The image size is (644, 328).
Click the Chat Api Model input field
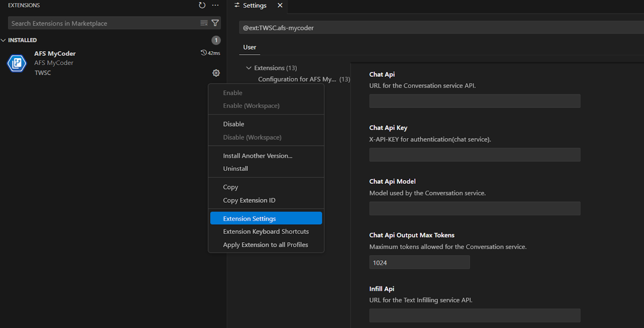475,208
